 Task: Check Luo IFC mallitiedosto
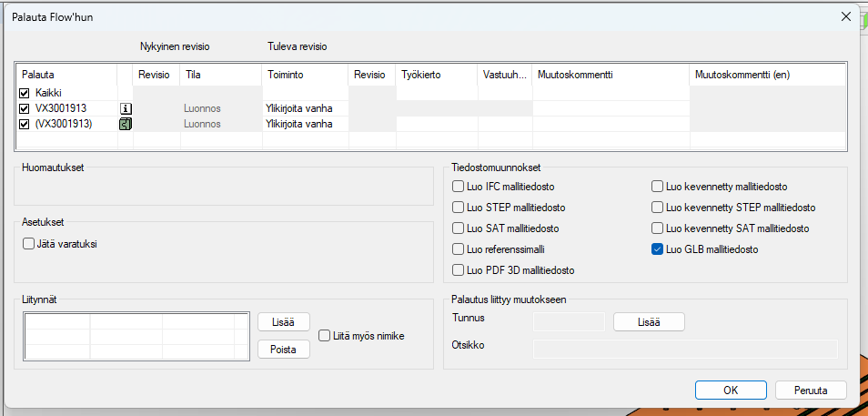[x=459, y=187]
